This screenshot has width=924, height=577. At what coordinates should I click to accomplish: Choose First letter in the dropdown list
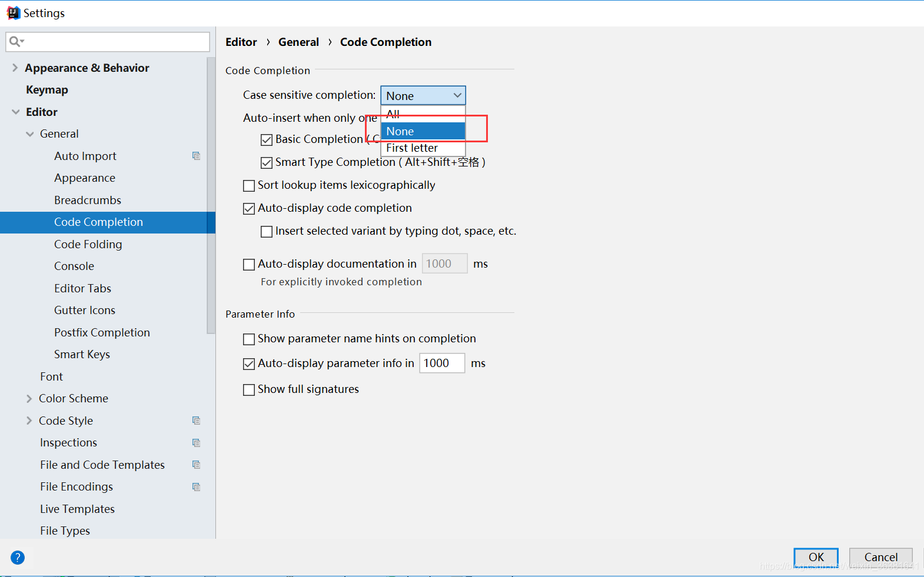(x=423, y=148)
